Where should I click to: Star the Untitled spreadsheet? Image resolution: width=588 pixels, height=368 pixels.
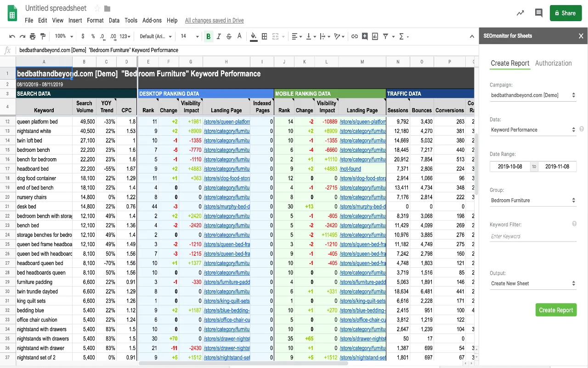(x=97, y=8)
